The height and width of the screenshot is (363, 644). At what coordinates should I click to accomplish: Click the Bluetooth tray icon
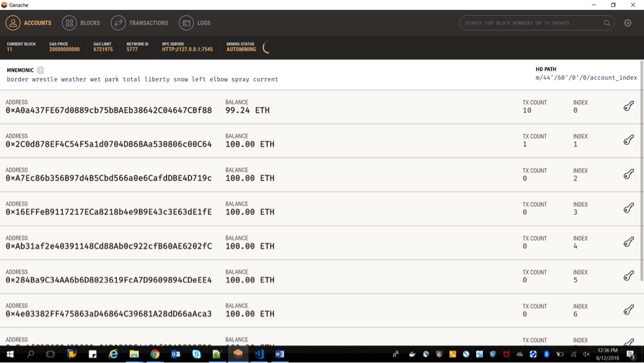coord(546,354)
